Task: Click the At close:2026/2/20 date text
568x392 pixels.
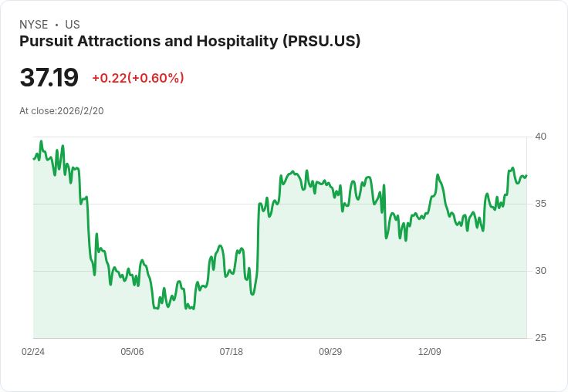Action: (x=62, y=111)
